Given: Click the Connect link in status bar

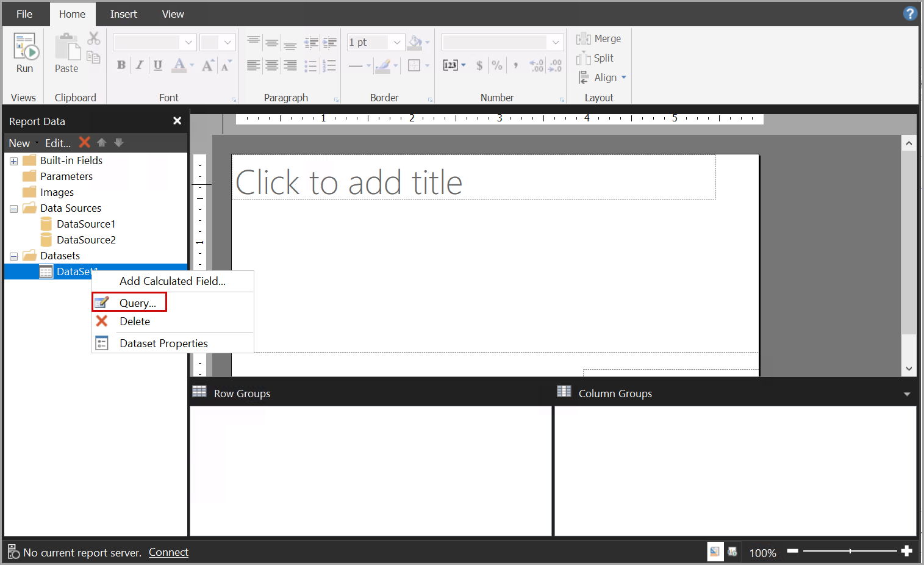Looking at the screenshot, I should [168, 552].
